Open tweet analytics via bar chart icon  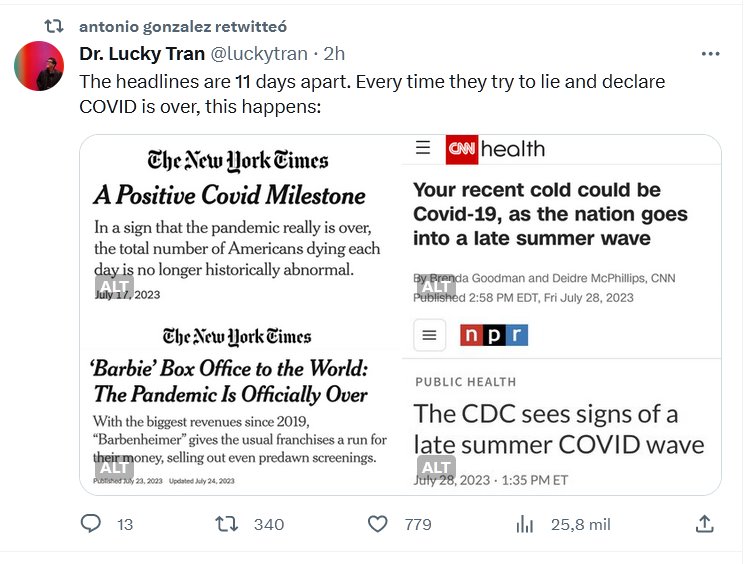(x=524, y=524)
